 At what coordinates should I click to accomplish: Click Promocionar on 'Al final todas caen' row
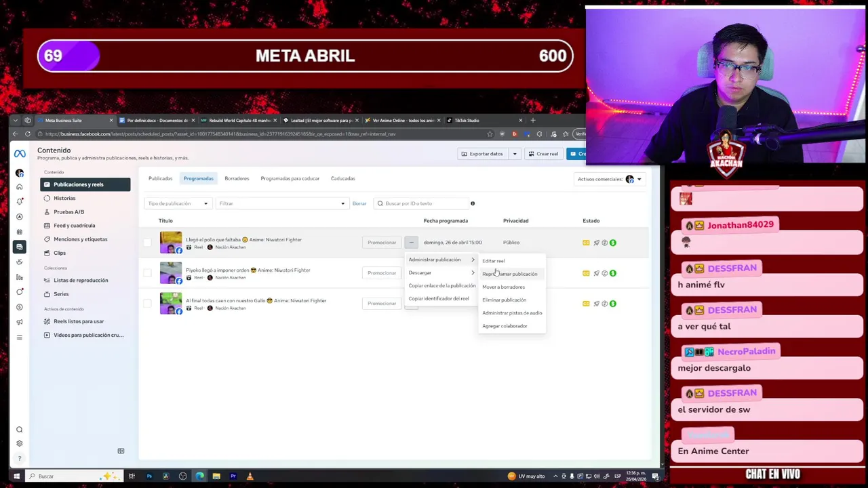point(382,304)
